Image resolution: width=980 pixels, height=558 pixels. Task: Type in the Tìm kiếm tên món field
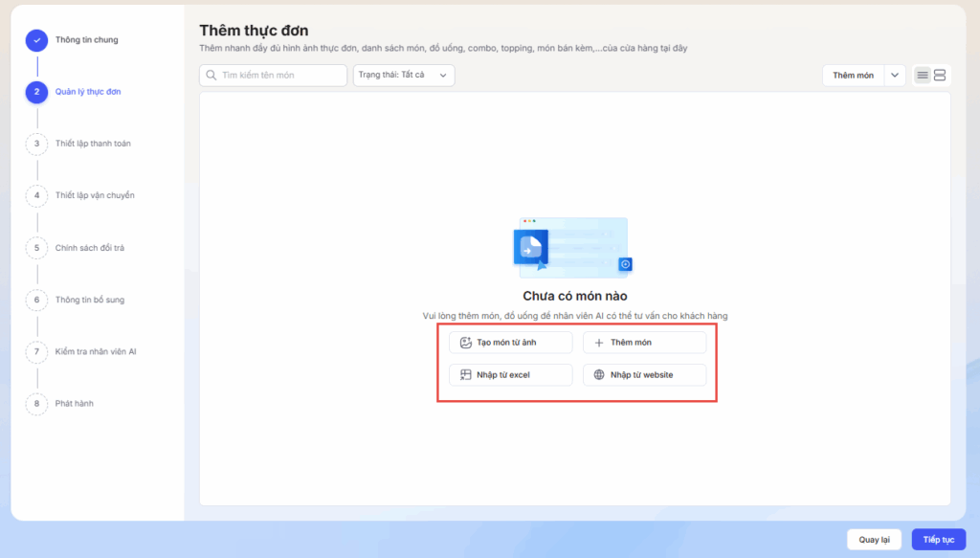(x=281, y=76)
